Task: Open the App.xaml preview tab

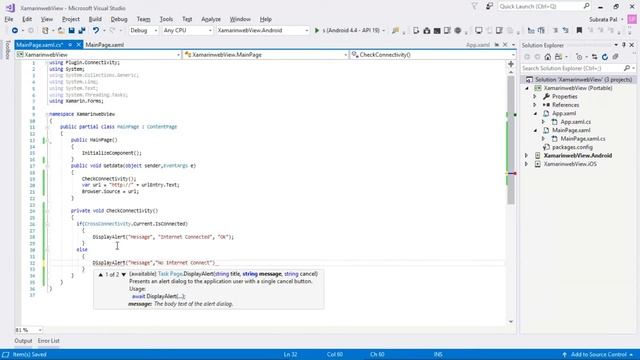Action: click(478, 45)
